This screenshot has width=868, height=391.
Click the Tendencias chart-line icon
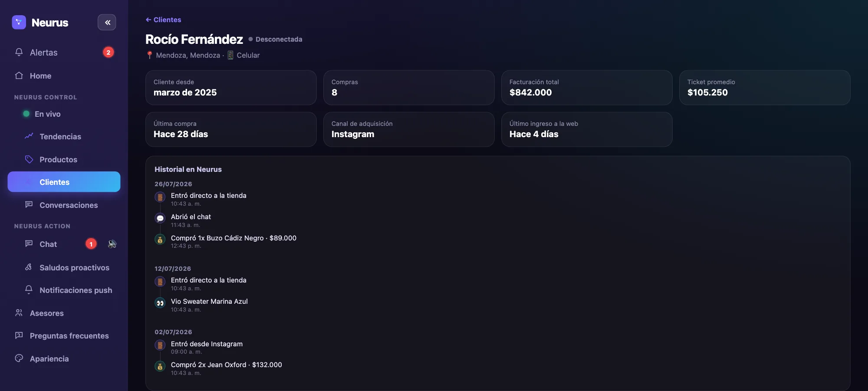click(x=29, y=136)
